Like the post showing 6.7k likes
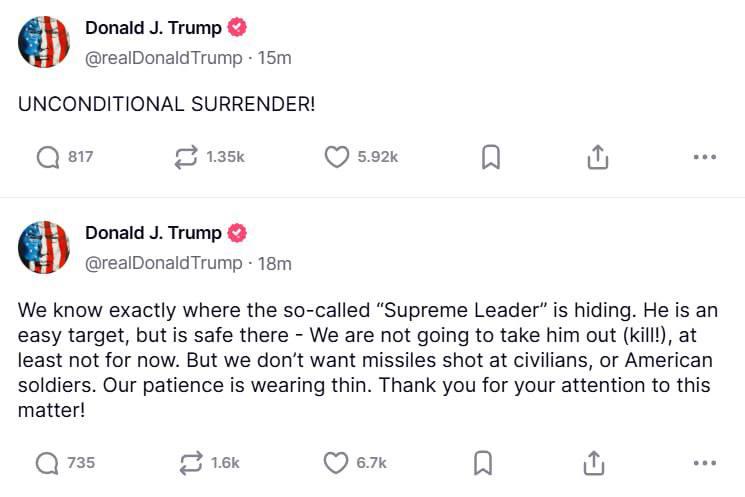745x497 pixels. click(337, 462)
